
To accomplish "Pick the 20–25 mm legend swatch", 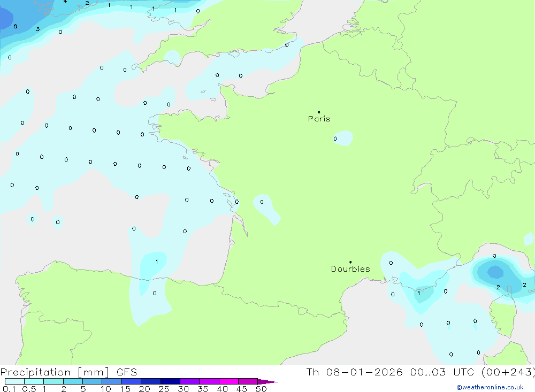I will (x=151, y=381).
